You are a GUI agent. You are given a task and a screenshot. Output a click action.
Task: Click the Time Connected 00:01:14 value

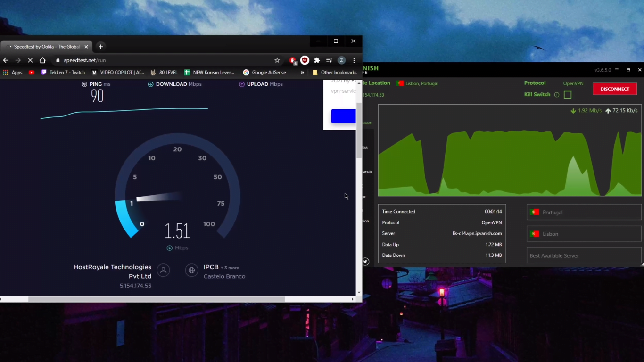pos(493,212)
